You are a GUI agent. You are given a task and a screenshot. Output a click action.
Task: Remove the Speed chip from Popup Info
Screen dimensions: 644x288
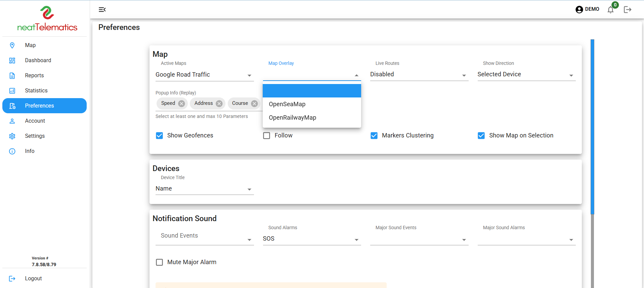pos(181,104)
